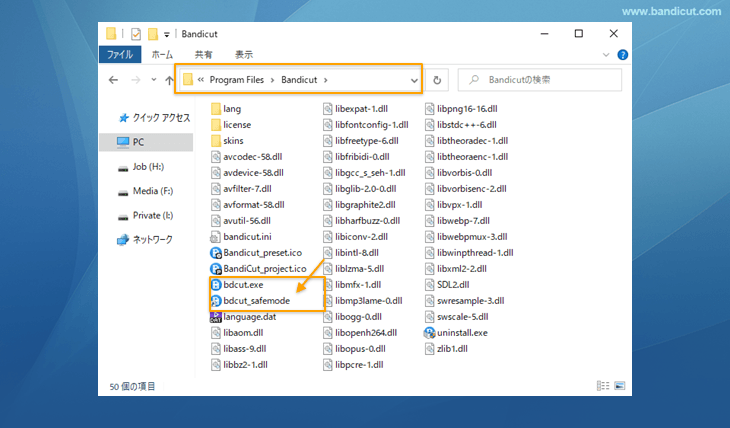
Task: Go back using the back arrow button
Action: [x=114, y=79]
